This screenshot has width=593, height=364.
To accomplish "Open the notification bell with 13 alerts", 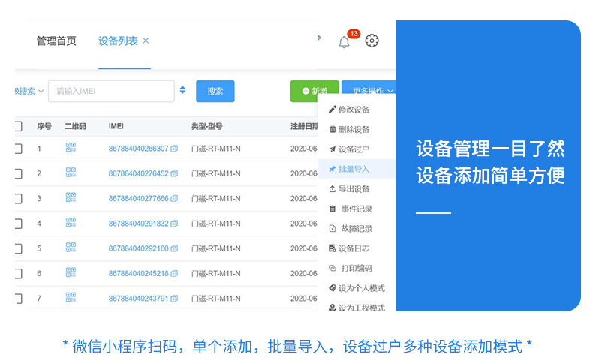I will pos(344,41).
